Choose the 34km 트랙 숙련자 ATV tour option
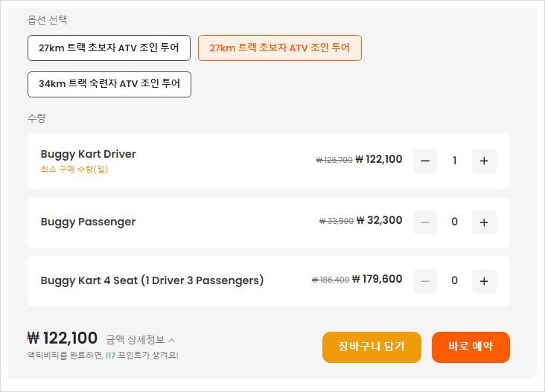Image resolution: width=545 pixels, height=392 pixels. [109, 84]
